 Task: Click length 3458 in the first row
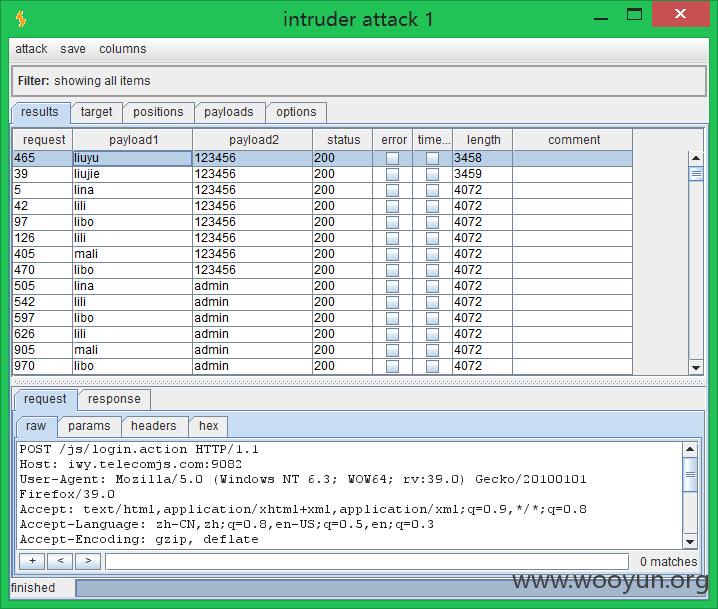pyautogui.click(x=468, y=158)
